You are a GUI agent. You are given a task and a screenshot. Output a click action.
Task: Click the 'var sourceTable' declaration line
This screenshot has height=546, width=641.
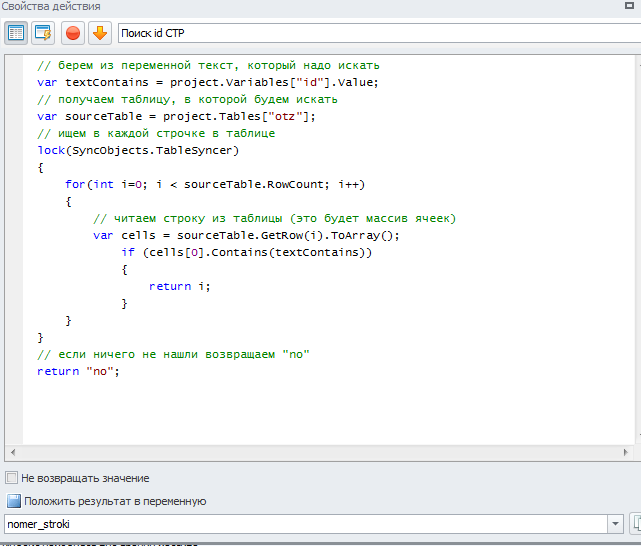click(x=176, y=116)
